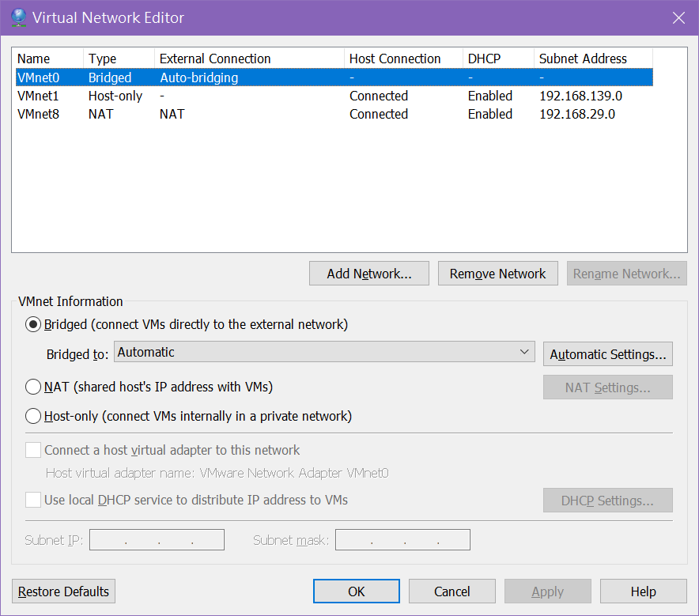The height and width of the screenshot is (616, 699).
Task: Select the VMnet0 row
Action: (x=334, y=77)
